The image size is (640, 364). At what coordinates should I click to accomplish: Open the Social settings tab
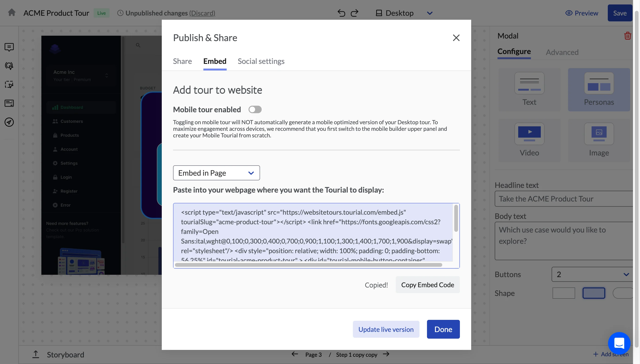coord(261,61)
